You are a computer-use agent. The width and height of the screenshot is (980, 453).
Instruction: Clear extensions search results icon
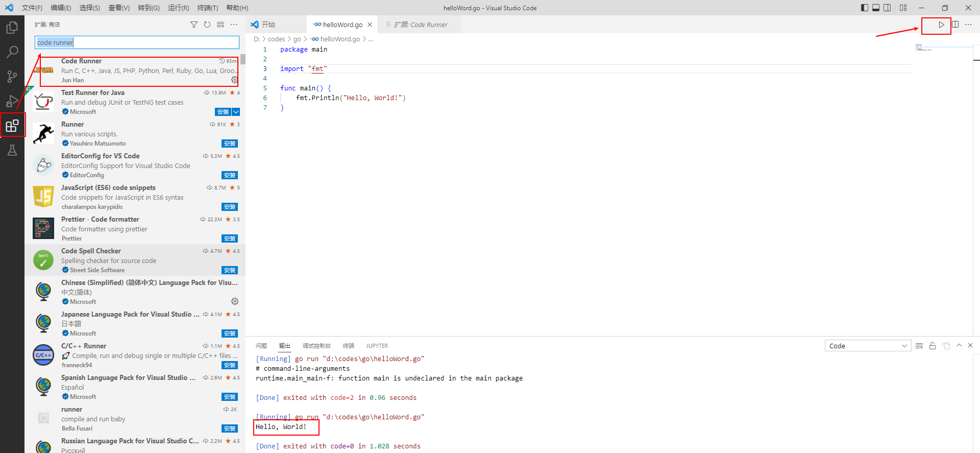coord(220,25)
